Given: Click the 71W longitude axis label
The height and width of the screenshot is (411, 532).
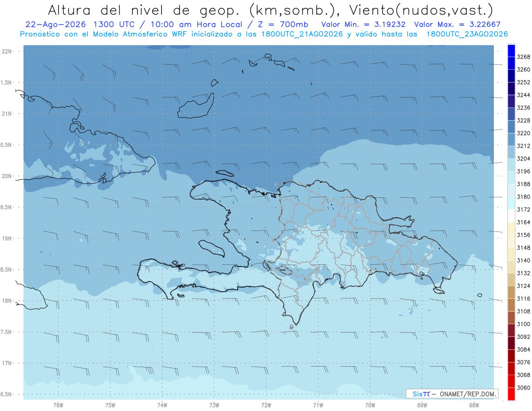Looking at the screenshot, I should 318,404.
